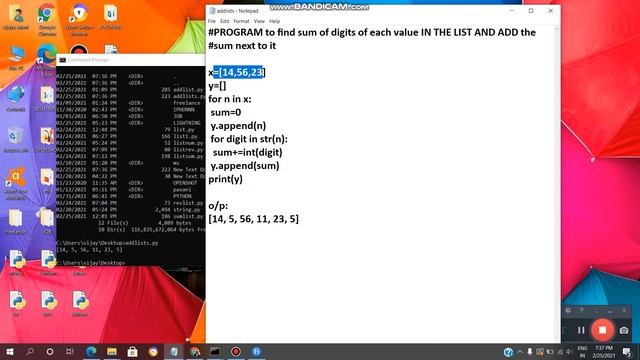640x360 pixels.
Task: Open the globe Network desktop icon
Action: click(16, 99)
